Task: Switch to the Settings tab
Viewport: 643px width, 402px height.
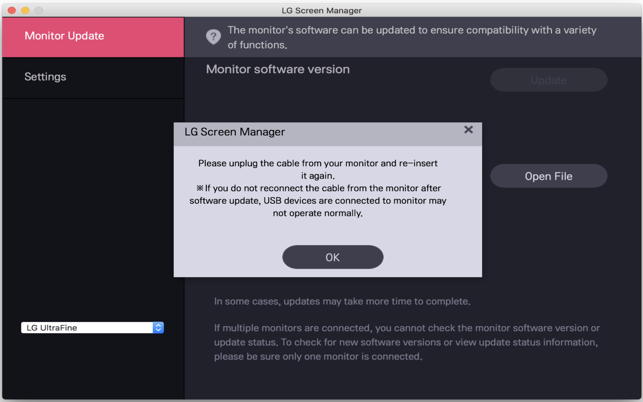Action: pyautogui.click(x=93, y=78)
